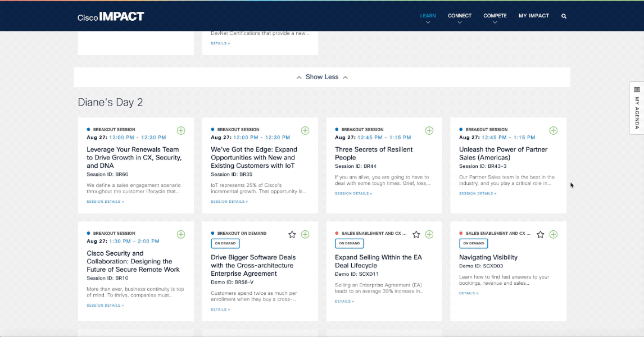Click Session ID: BR60 text
This screenshot has width=644, height=337.
point(107,174)
